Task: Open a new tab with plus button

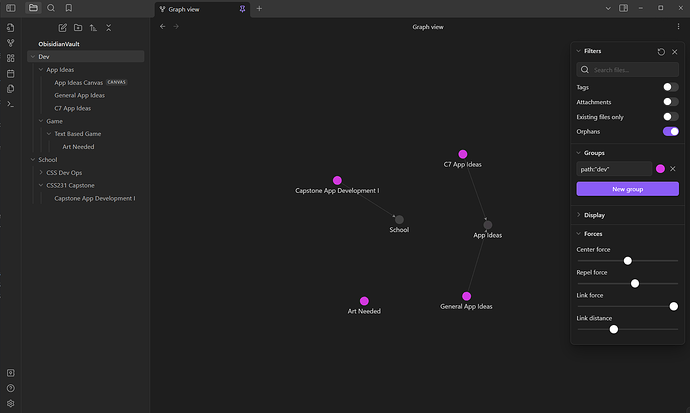Action: (259, 8)
